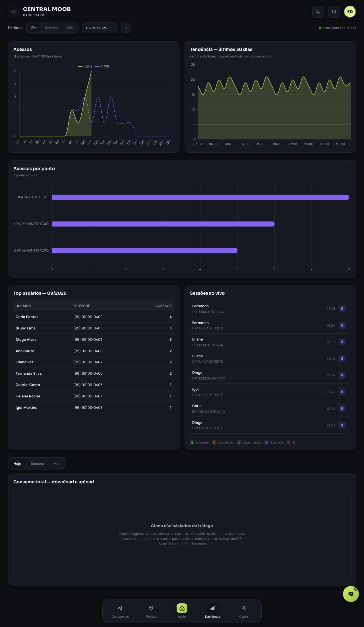The image size is (364, 627).
Task: Click the UPA UNIDADE TESTE bar
Action: (200, 197)
